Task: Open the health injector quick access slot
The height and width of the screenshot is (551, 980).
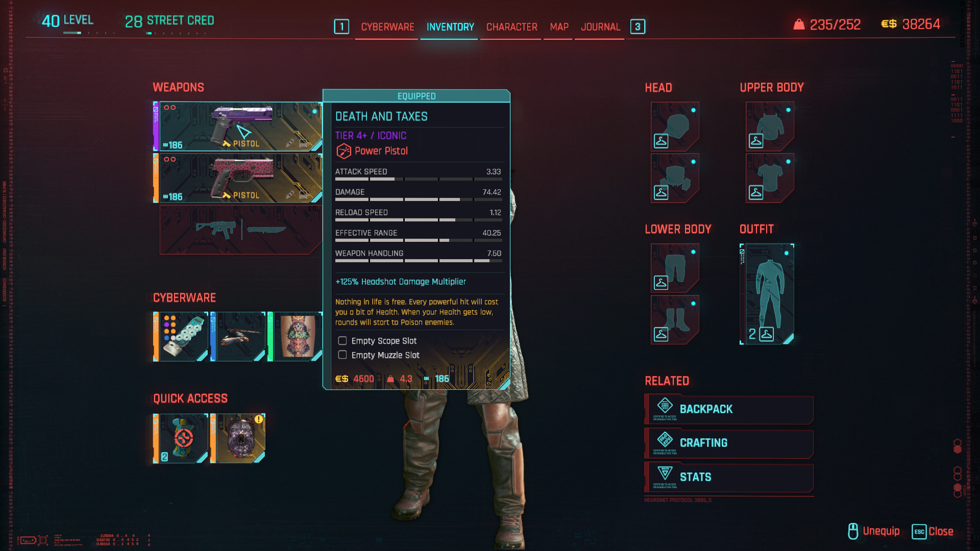Action: [x=181, y=438]
